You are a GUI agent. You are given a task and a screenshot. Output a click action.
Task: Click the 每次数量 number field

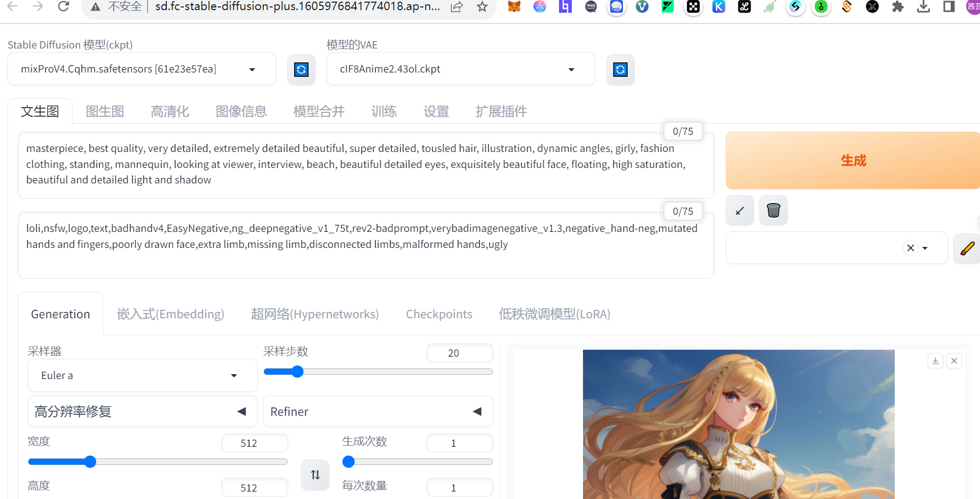(x=460, y=488)
